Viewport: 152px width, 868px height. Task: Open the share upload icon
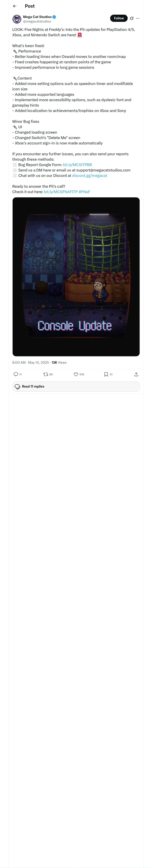click(x=136, y=374)
